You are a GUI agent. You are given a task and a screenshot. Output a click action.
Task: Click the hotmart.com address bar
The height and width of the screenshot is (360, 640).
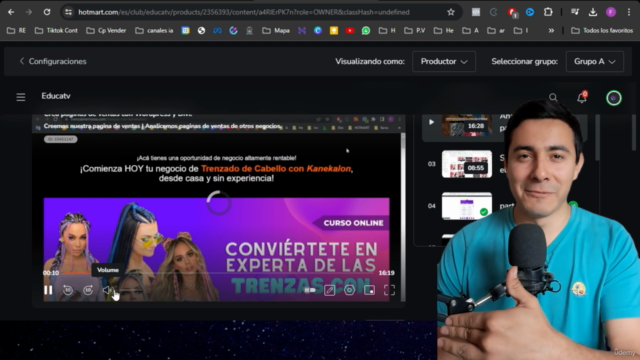click(x=244, y=12)
